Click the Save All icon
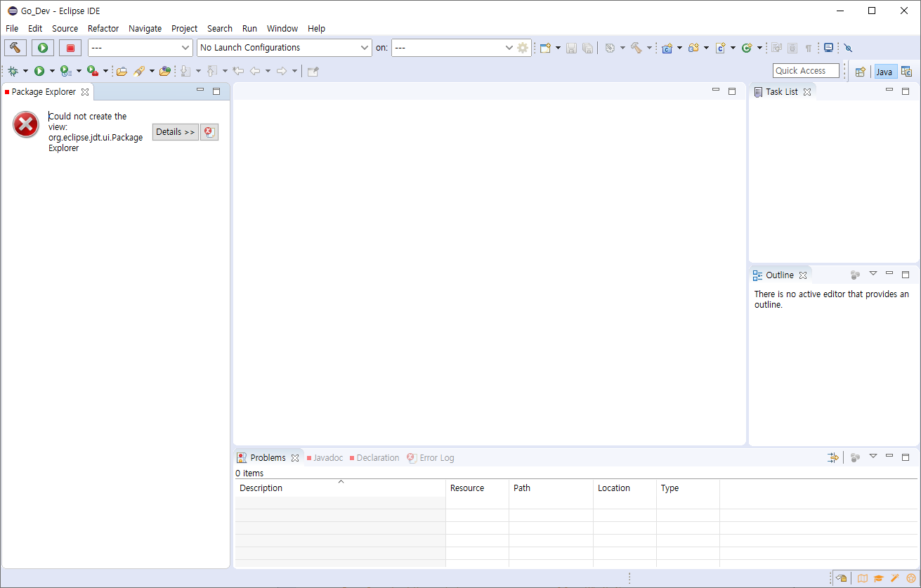The height and width of the screenshot is (588, 921). (587, 48)
